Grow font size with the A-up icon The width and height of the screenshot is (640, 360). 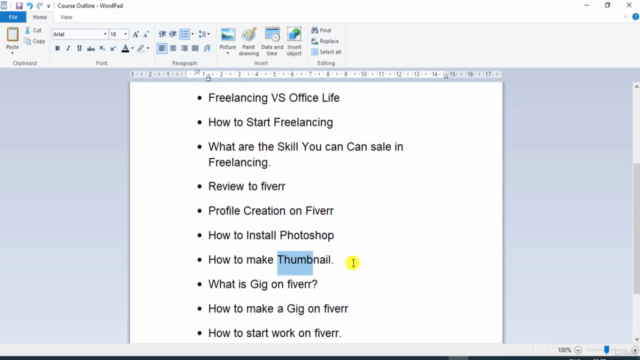(136, 34)
